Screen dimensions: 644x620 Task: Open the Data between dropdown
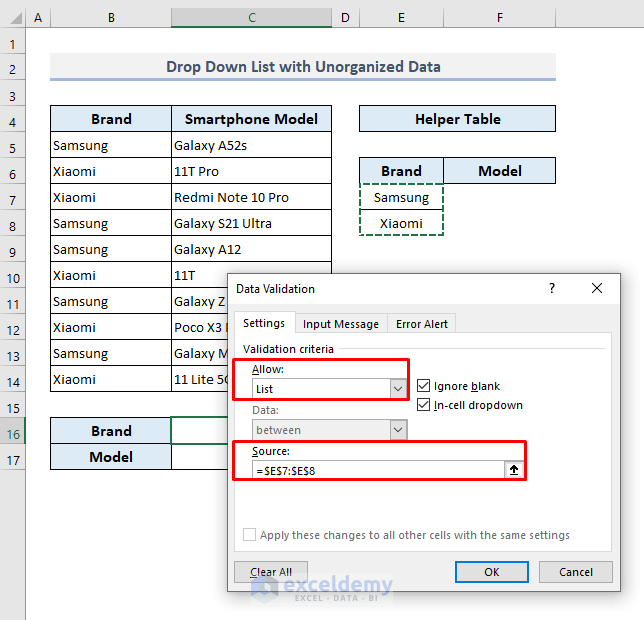[398, 430]
